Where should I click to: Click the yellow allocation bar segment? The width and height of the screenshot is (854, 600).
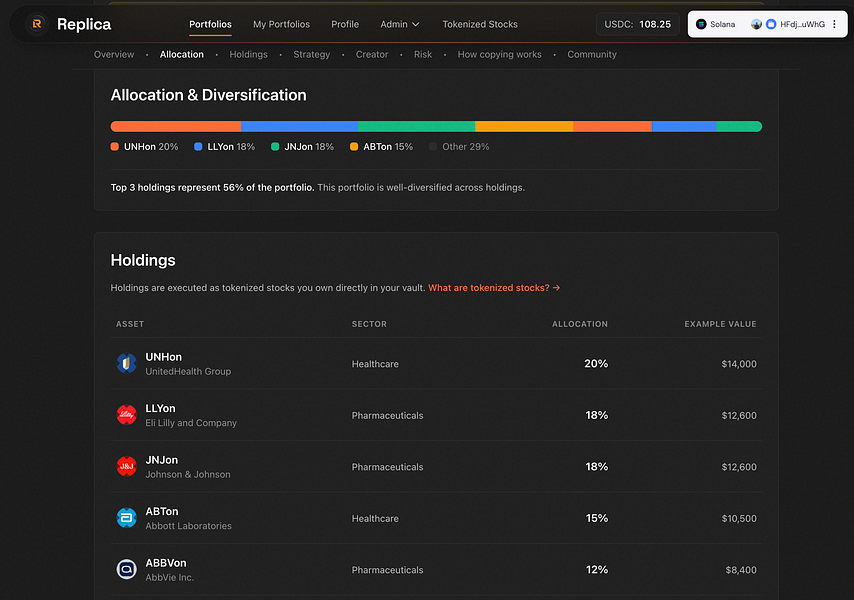point(524,126)
